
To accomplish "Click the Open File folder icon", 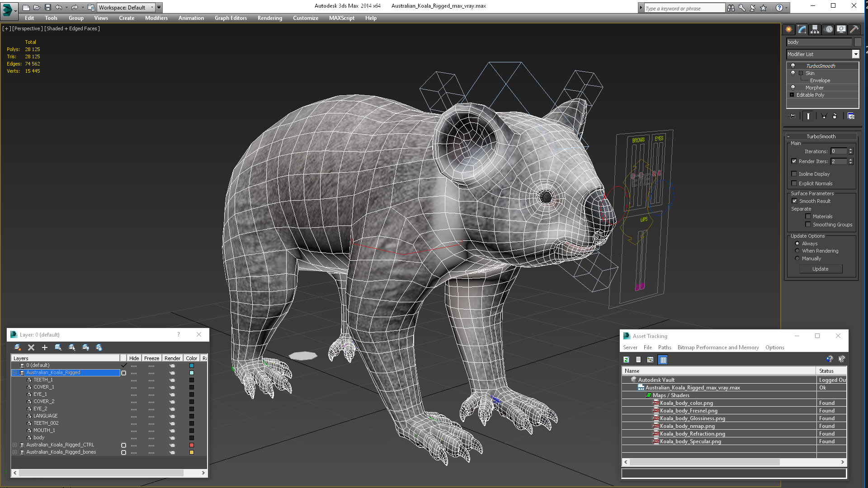I will 37,7.
